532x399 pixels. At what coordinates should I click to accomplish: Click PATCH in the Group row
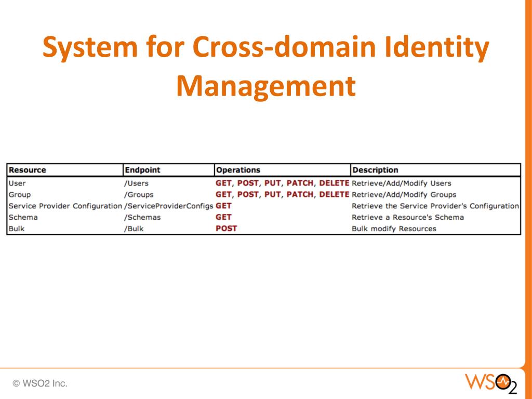[x=300, y=194]
